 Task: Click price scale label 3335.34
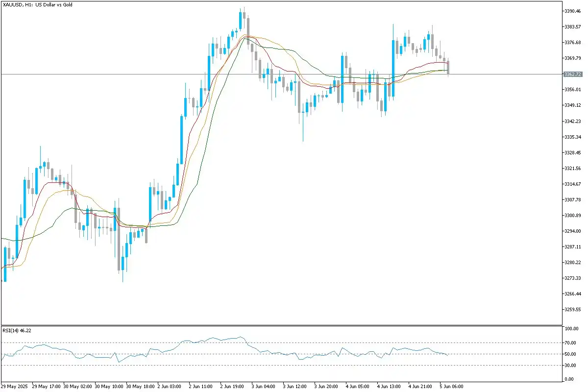573,137
